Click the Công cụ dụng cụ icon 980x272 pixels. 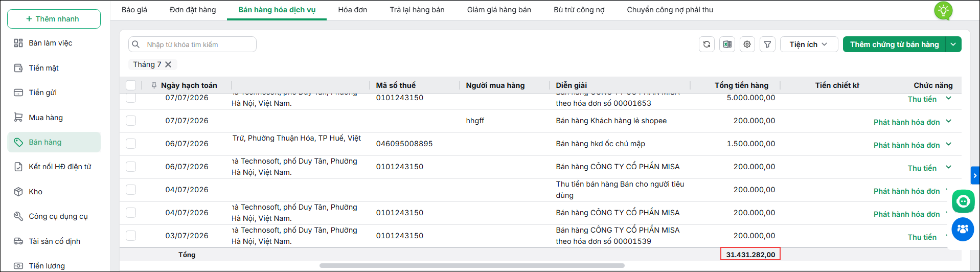[18, 216]
